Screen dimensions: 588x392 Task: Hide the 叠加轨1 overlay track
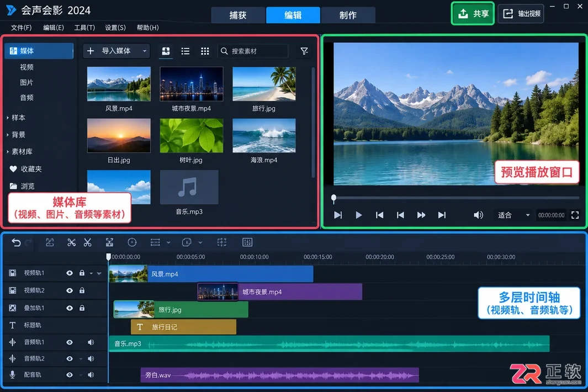pyautogui.click(x=70, y=308)
